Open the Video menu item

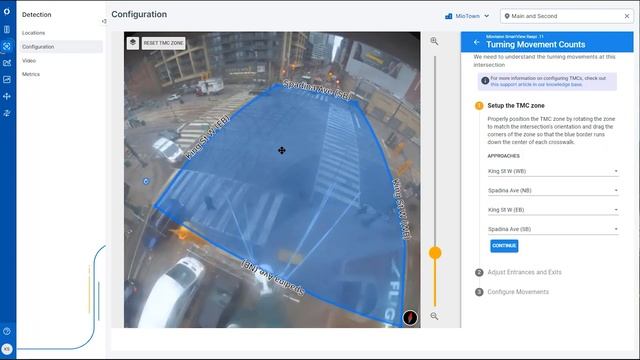pyautogui.click(x=29, y=60)
